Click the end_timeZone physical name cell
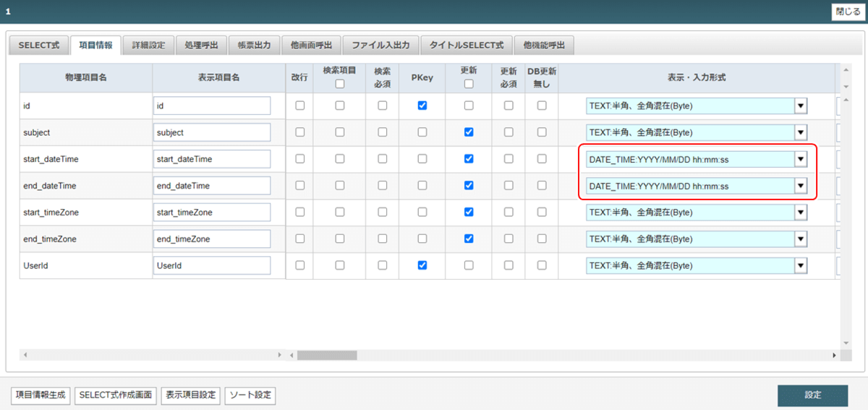Viewport: 868px width, 410px height. click(x=86, y=239)
